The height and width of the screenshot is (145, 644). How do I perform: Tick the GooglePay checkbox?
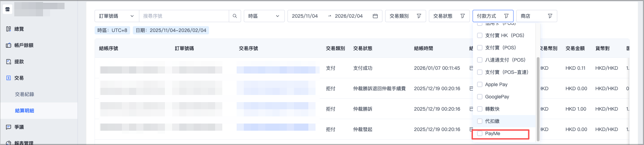point(479,97)
